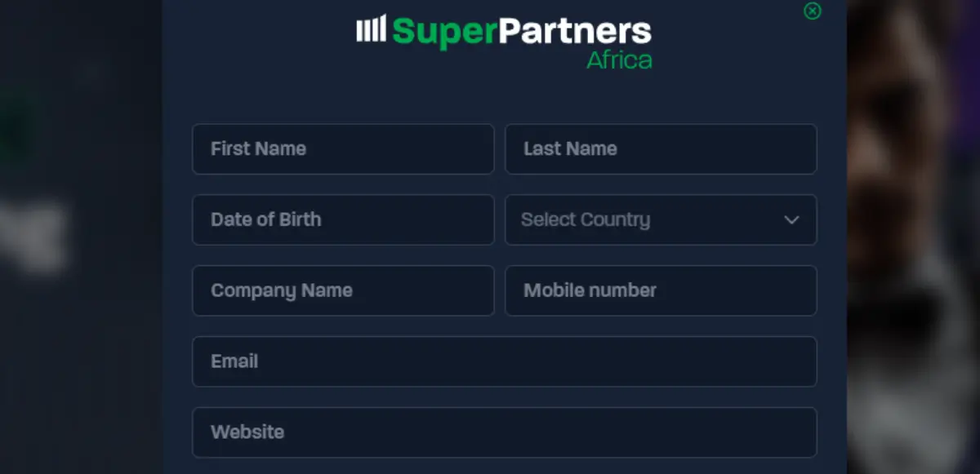Image resolution: width=980 pixels, height=474 pixels.
Task: Click the Last Name input field
Action: [x=661, y=149]
